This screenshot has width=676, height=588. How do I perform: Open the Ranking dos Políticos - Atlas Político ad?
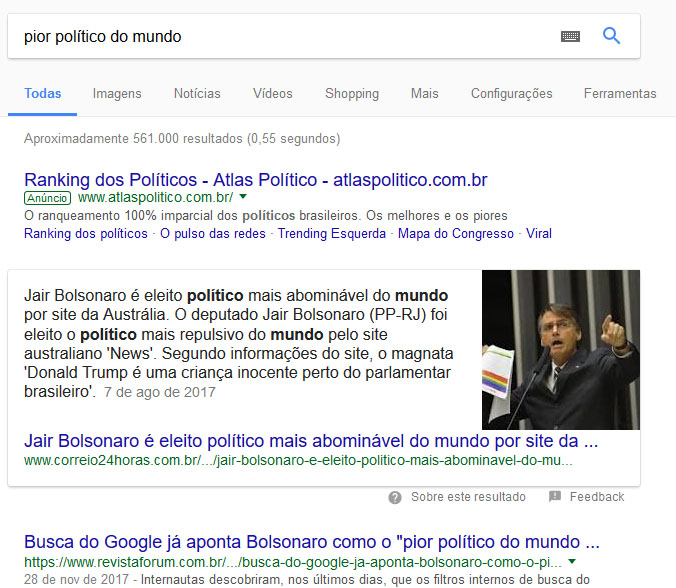click(255, 180)
